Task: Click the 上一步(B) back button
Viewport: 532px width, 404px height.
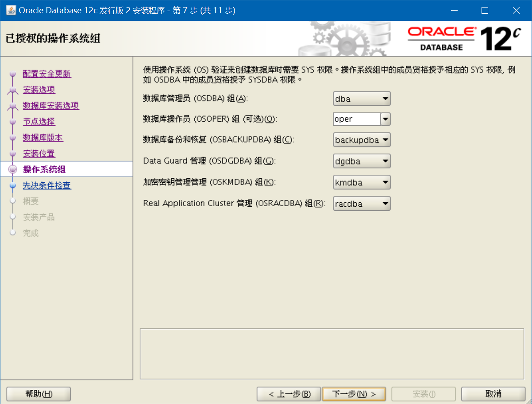Action: (x=289, y=394)
